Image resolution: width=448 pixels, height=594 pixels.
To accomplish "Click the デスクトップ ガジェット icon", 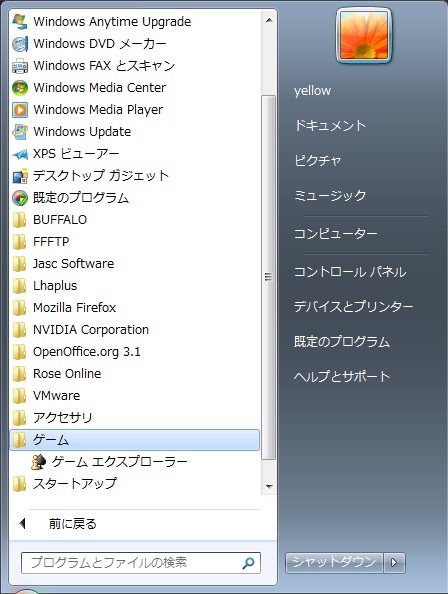I will (x=20, y=176).
